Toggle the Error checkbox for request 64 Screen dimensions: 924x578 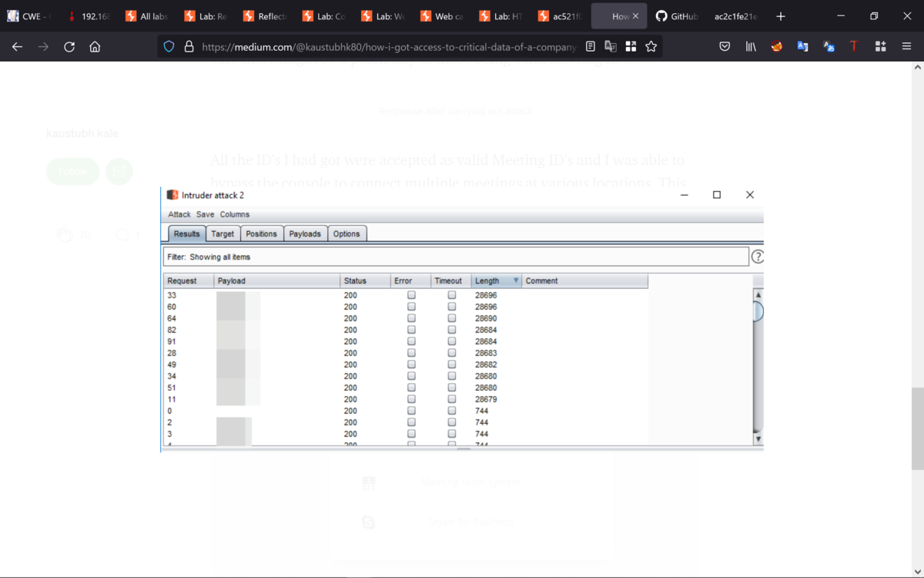pyautogui.click(x=411, y=318)
